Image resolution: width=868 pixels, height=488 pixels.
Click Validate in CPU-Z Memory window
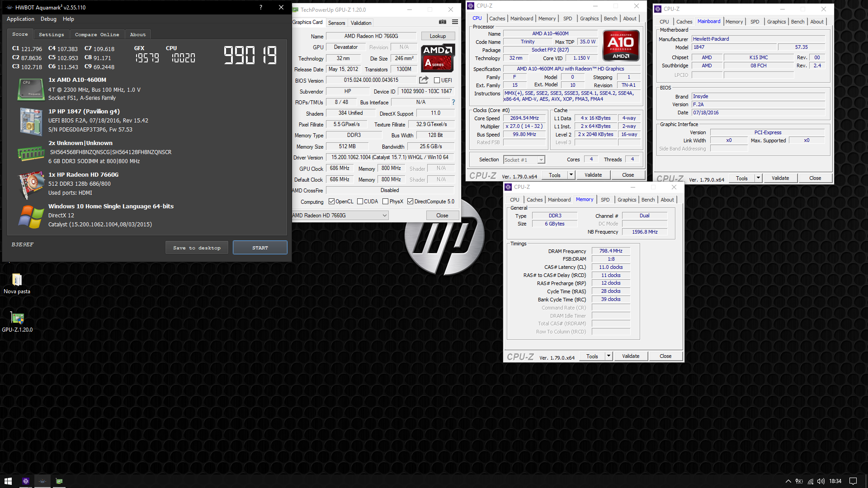pos(631,356)
